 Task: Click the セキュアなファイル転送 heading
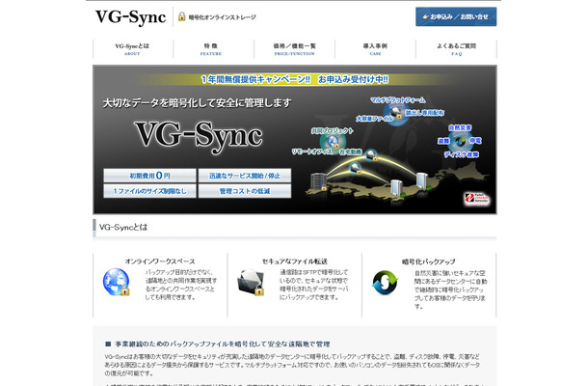[x=294, y=262]
